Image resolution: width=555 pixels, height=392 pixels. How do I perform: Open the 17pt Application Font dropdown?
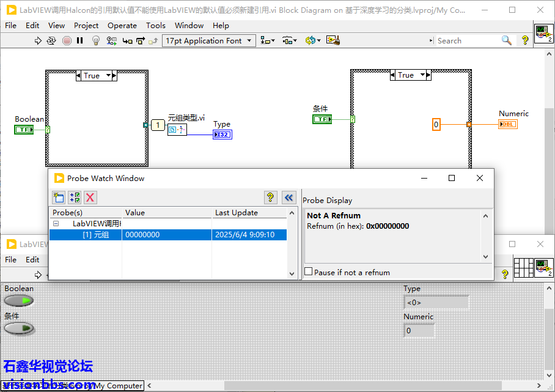click(x=209, y=41)
